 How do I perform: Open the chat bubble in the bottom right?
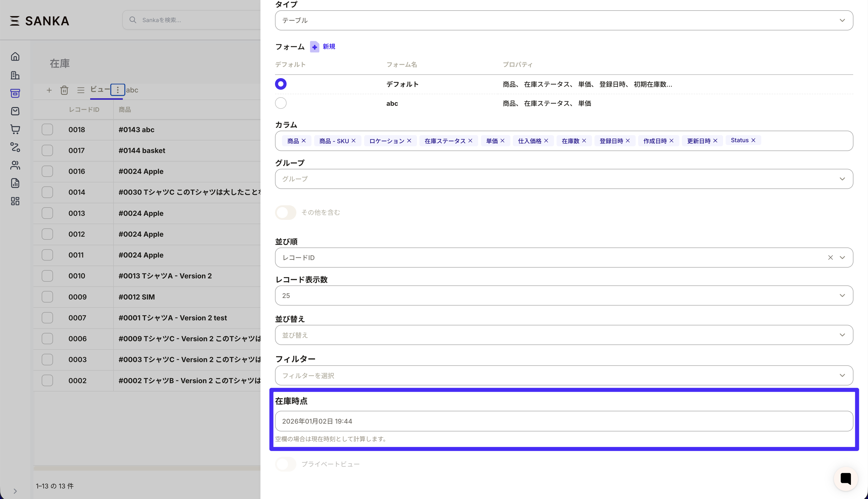click(845, 479)
